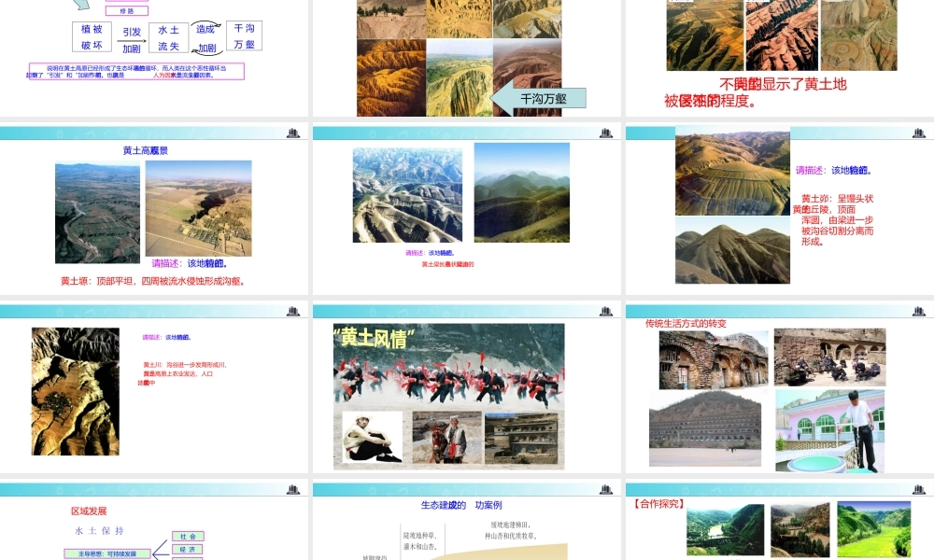Click the terraced hill photo beside 黄土峁 text
Image resolution: width=934 pixels, height=560 pixels.
732,170
